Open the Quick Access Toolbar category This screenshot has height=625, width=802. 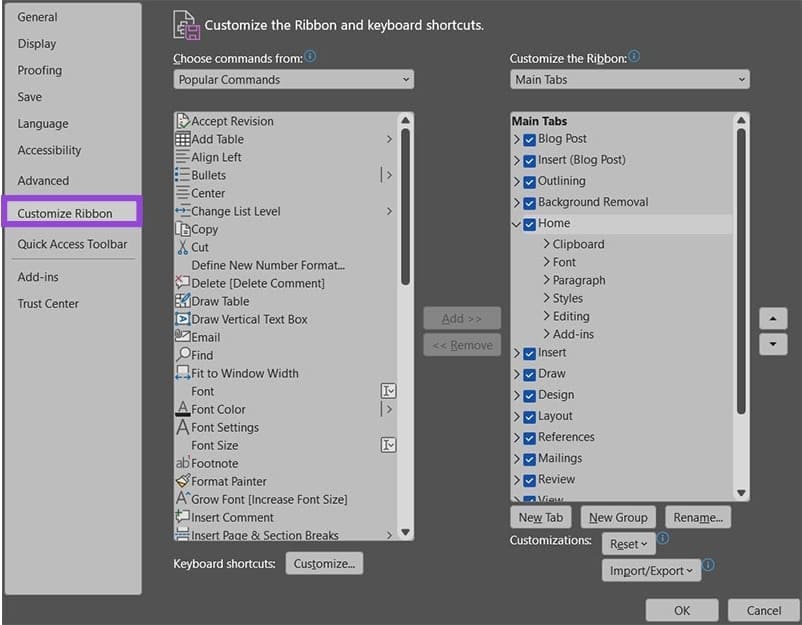[72, 244]
